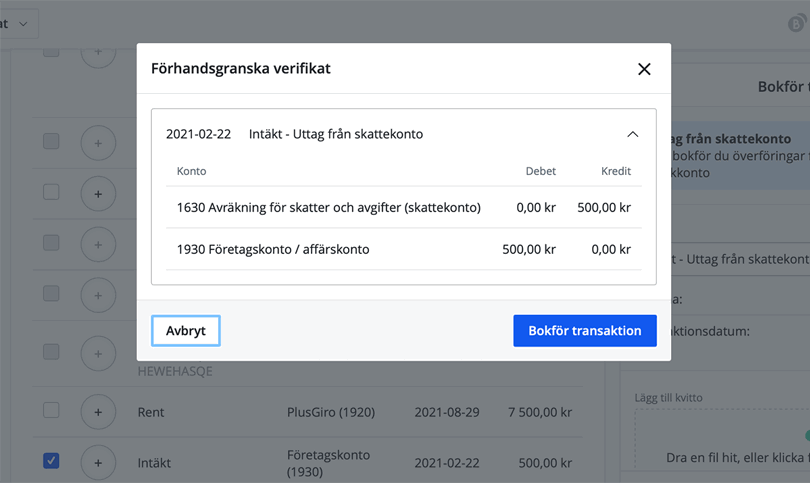The image size is (810, 483).
Task: Click the verifikat header date 2021-02-22
Action: [x=198, y=134]
